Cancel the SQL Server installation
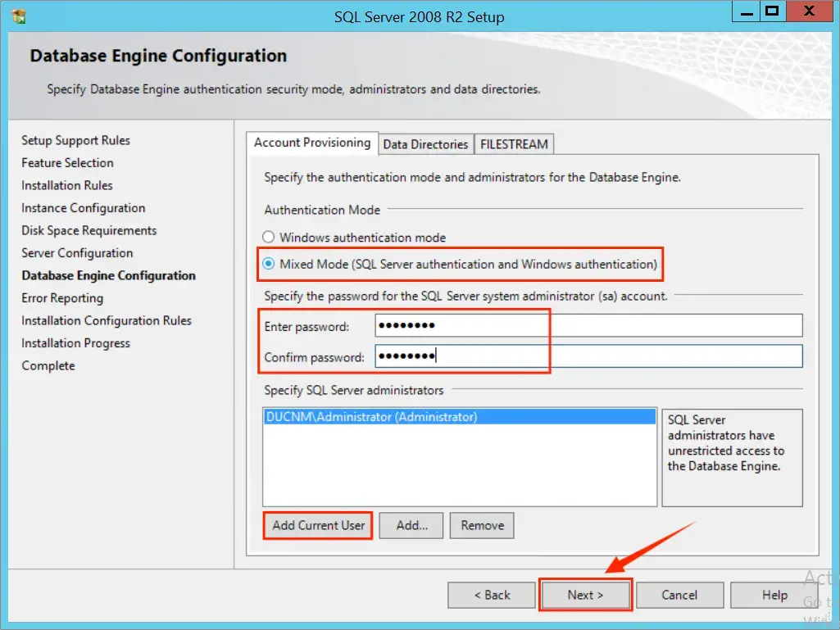This screenshot has height=630, width=840. pos(679,595)
